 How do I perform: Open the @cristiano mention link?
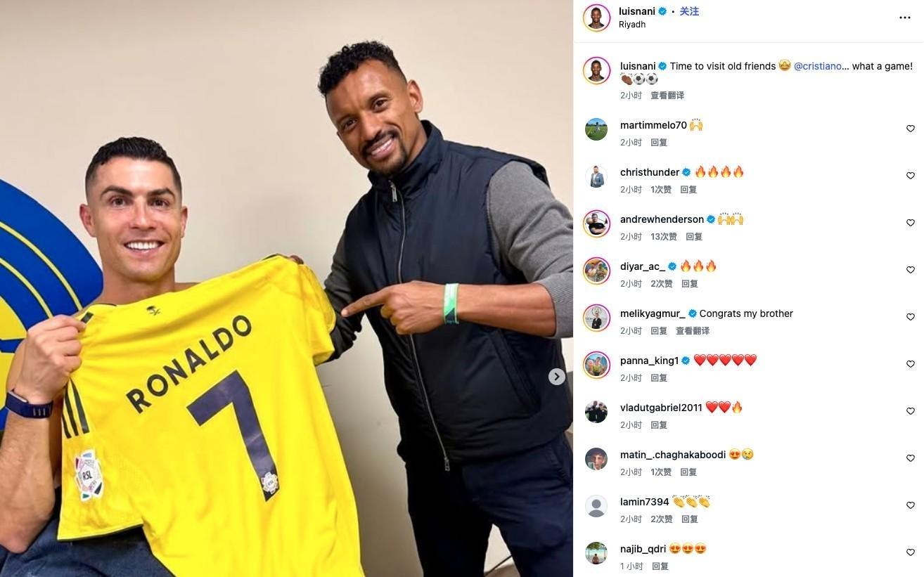point(818,66)
